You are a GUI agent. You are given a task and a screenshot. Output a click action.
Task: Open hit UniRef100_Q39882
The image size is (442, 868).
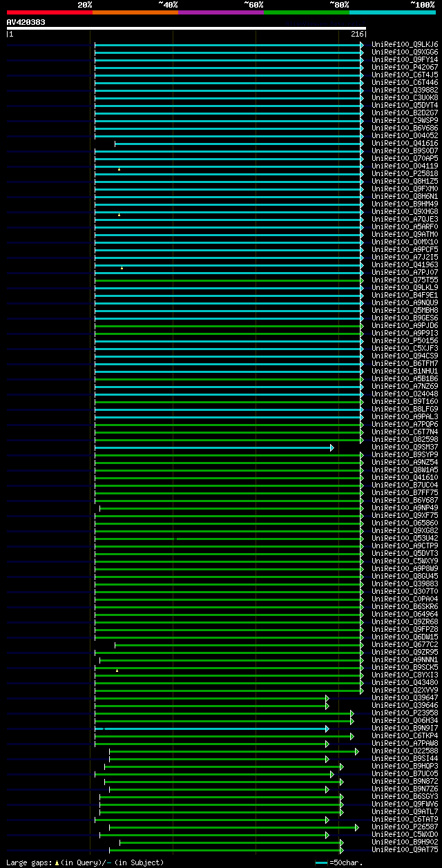405,90
